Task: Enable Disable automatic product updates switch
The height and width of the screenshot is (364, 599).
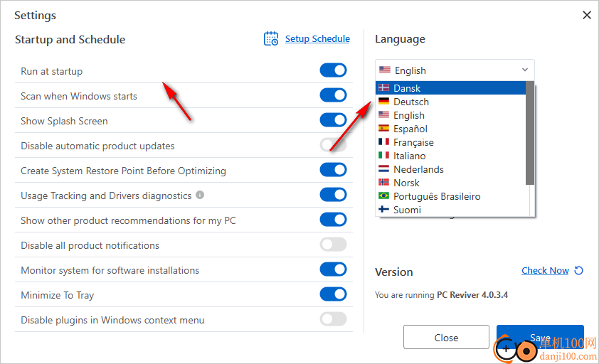Action: pos(333,145)
